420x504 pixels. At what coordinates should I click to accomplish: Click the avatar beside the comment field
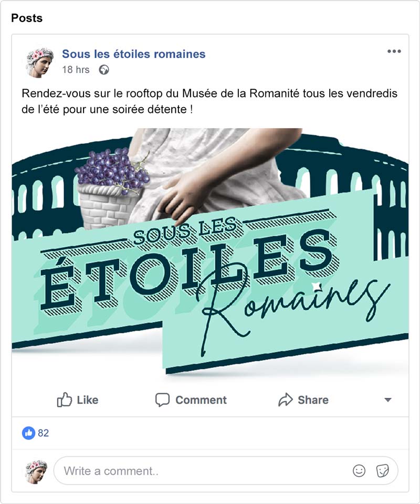click(36, 471)
